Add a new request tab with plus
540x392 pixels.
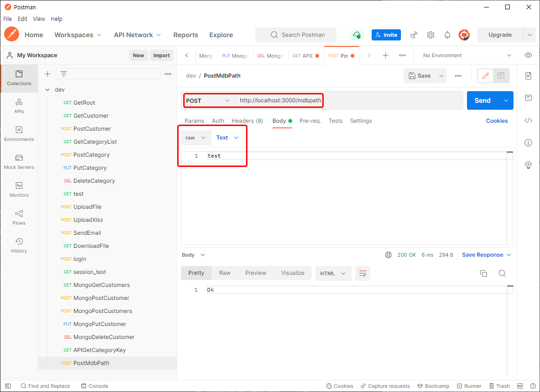coord(386,55)
